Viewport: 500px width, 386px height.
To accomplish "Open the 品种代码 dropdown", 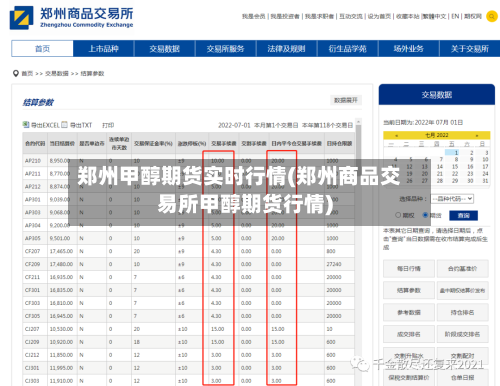I will pyautogui.click(x=452, y=199).
